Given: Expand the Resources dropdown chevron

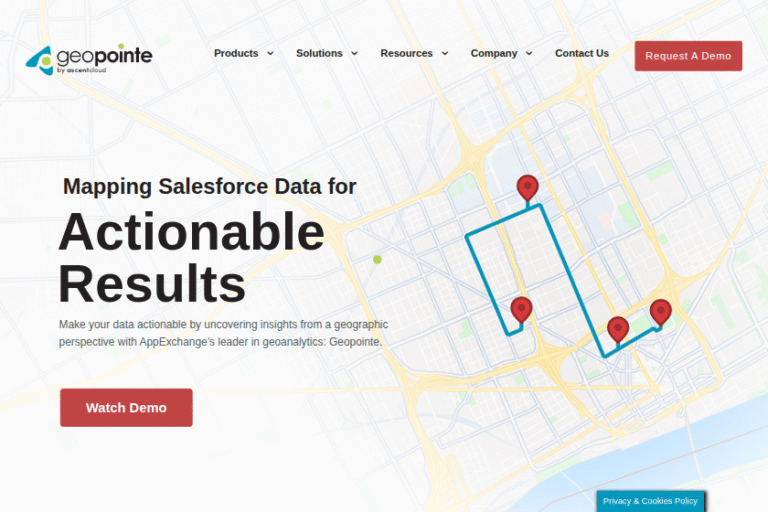Looking at the screenshot, I should (445, 53).
